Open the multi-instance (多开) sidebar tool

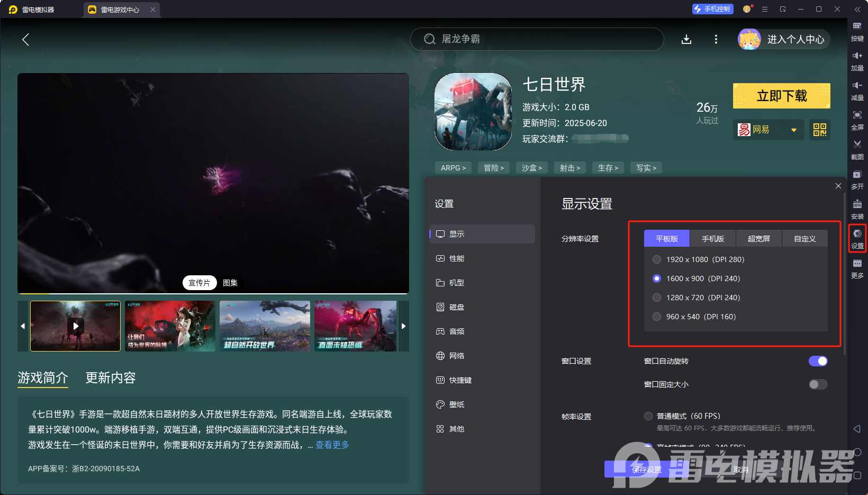857,175
